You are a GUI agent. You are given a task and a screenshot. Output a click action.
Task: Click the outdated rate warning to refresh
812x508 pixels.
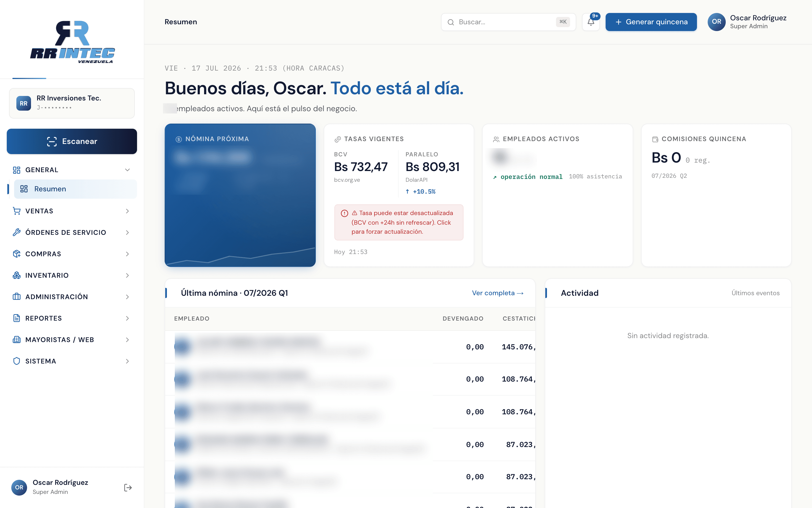point(399,222)
